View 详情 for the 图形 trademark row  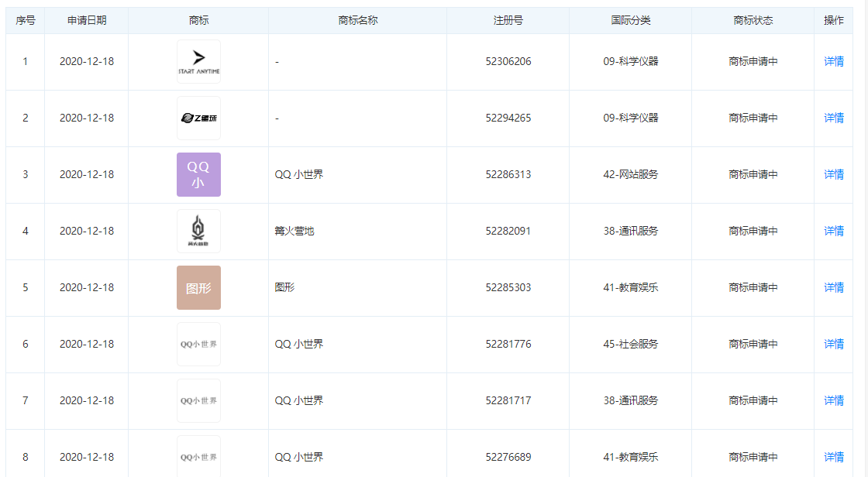coord(834,288)
